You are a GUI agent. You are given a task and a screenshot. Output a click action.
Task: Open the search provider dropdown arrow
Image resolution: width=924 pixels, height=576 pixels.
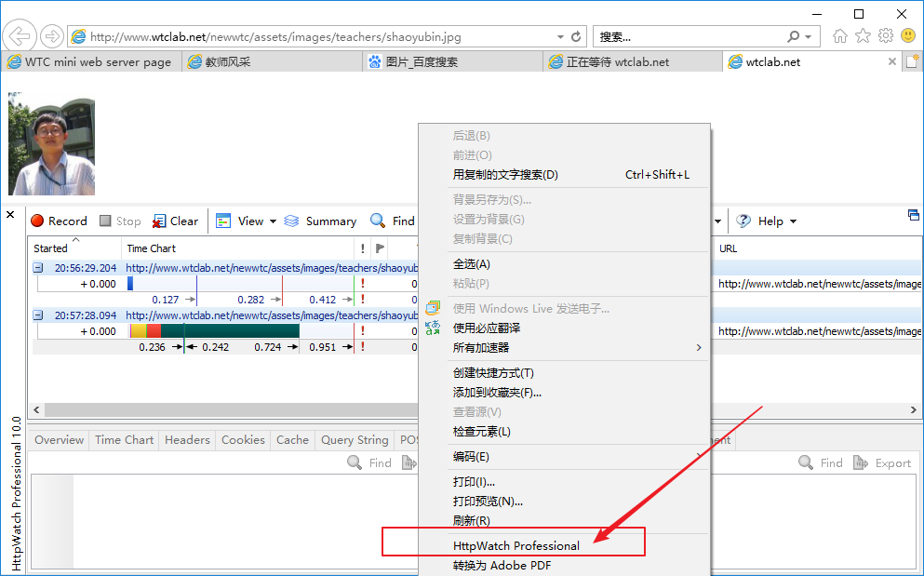tap(809, 36)
